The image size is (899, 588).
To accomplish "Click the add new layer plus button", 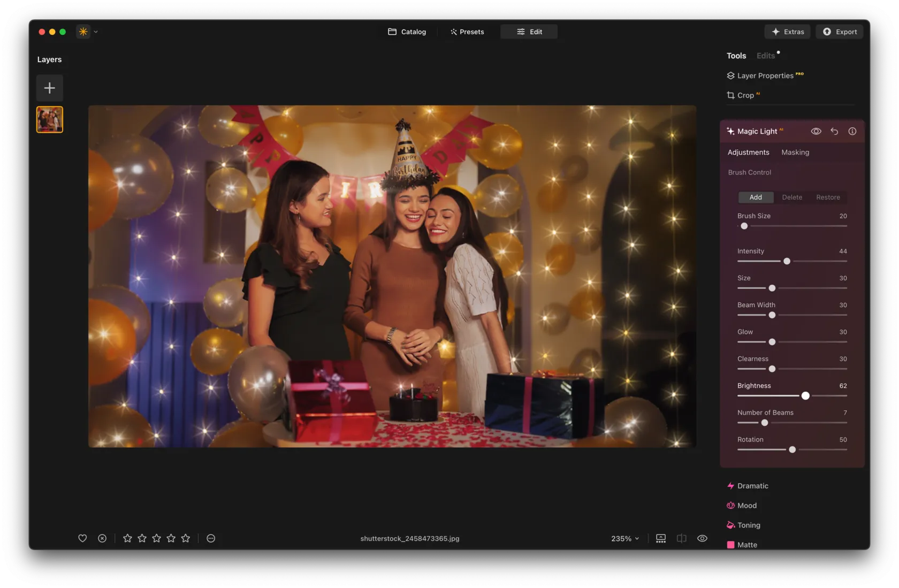I will pos(50,88).
